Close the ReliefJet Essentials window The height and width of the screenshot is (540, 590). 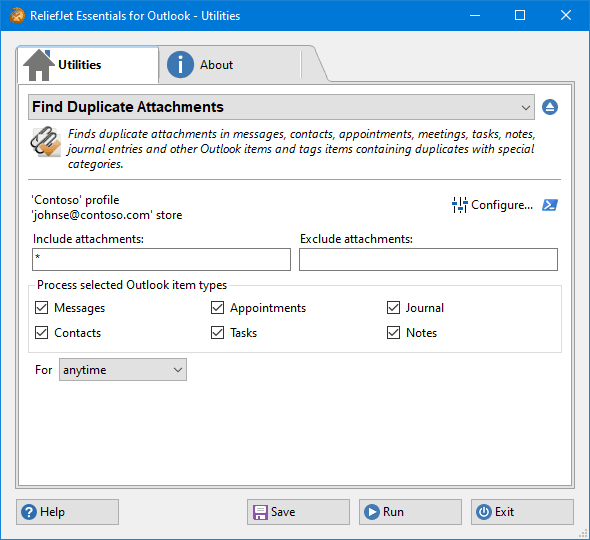[x=566, y=15]
